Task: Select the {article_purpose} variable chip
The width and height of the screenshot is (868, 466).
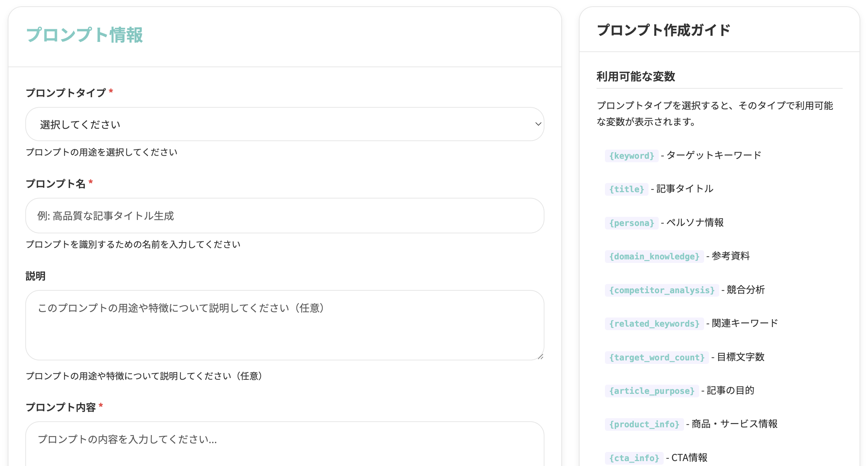Action: tap(651, 391)
